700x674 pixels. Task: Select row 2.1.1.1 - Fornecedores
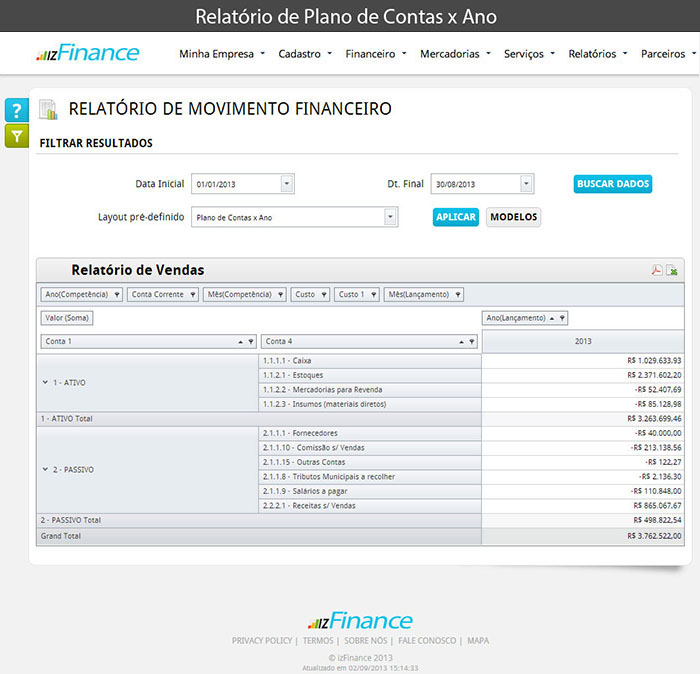pyautogui.click(x=370, y=433)
